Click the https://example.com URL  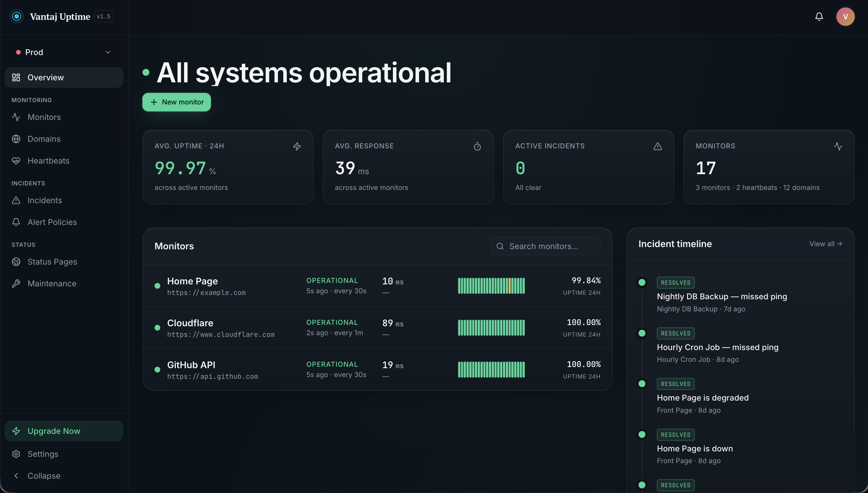206,293
